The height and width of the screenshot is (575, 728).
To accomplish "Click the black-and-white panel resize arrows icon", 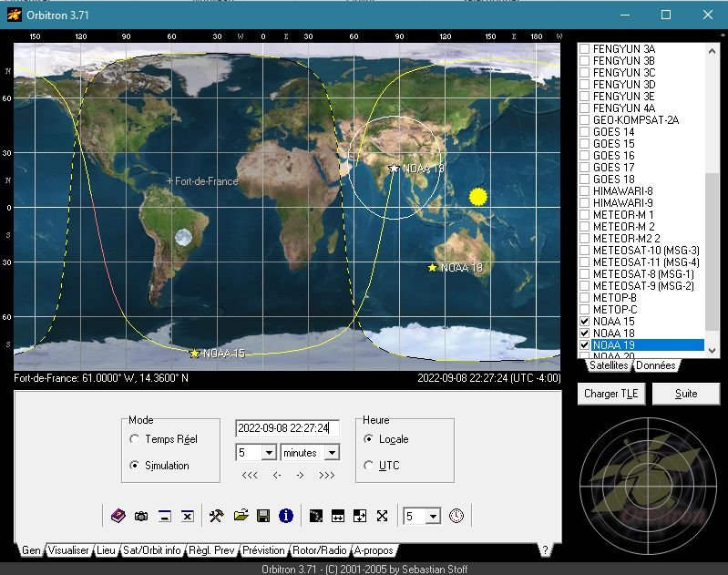I will pos(360,516).
